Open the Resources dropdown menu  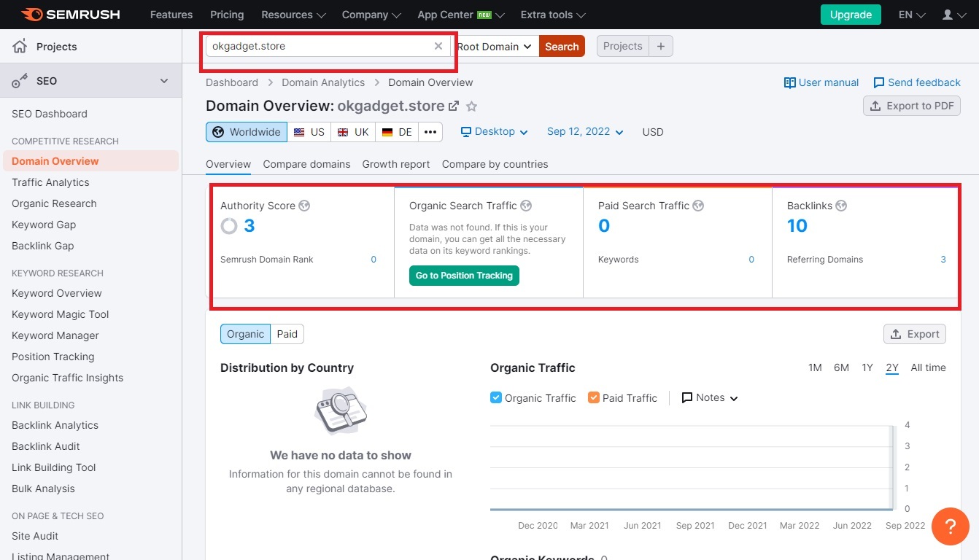point(293,15)
